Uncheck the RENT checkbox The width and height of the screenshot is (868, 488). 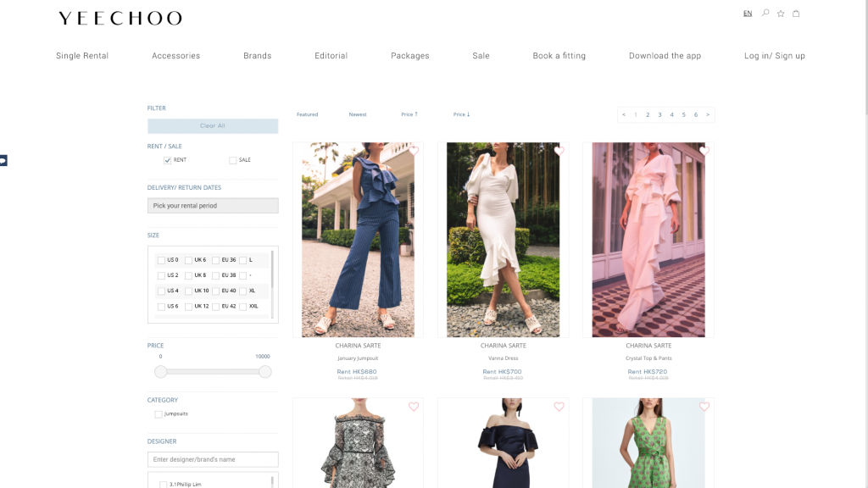click(x=168, y=160)
